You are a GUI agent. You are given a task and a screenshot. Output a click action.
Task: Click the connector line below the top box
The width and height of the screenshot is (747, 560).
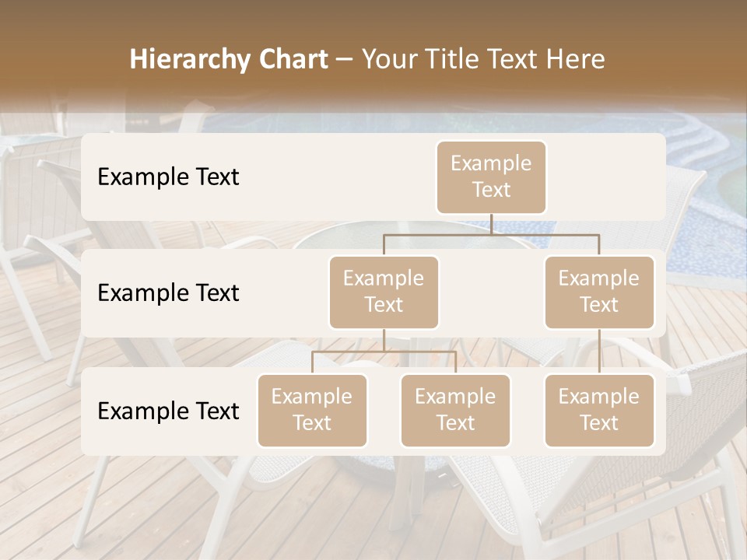pos(491,227)
